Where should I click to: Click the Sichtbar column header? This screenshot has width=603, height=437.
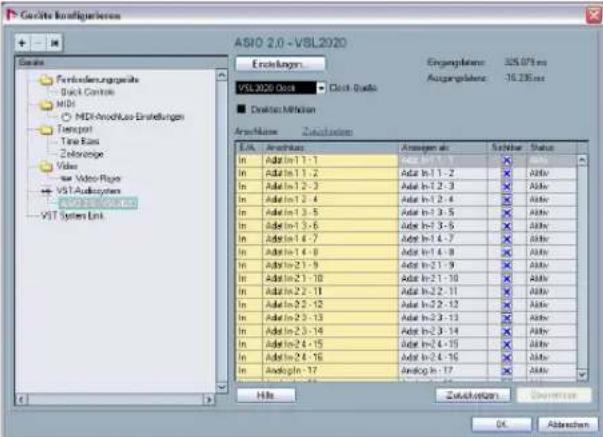coord(507,147)
